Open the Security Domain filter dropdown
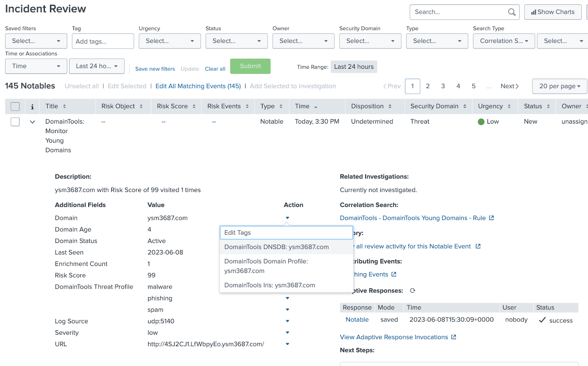 (x=370, y=41)
